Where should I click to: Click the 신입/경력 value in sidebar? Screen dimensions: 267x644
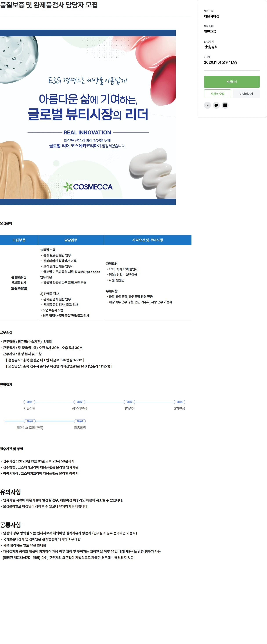[211, 47]
